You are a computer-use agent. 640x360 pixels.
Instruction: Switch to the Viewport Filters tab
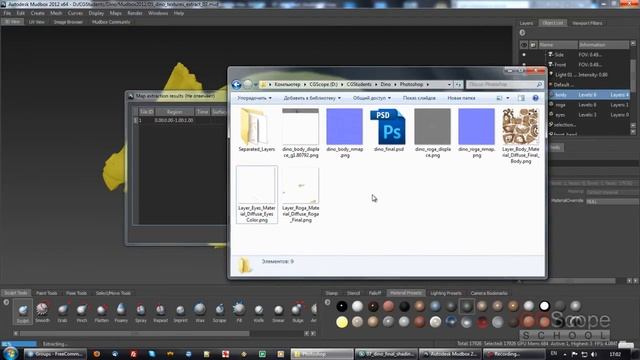(x=587, y=23)
